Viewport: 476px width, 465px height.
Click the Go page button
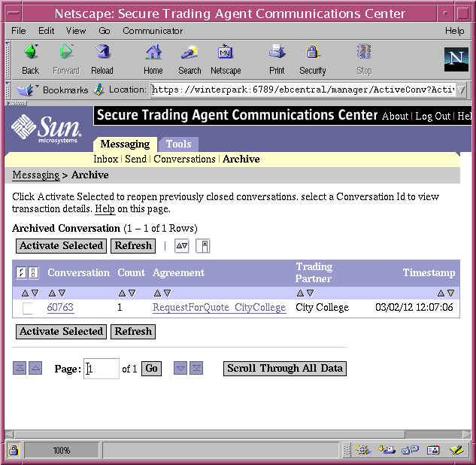pyautogui.click(x=151, y=369)
